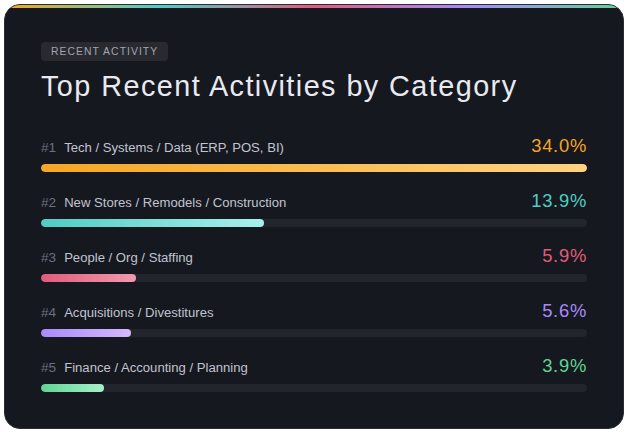Screen dimensions: 628x432
Task: Click the teal New Stores progress bar
Action: 152,223
